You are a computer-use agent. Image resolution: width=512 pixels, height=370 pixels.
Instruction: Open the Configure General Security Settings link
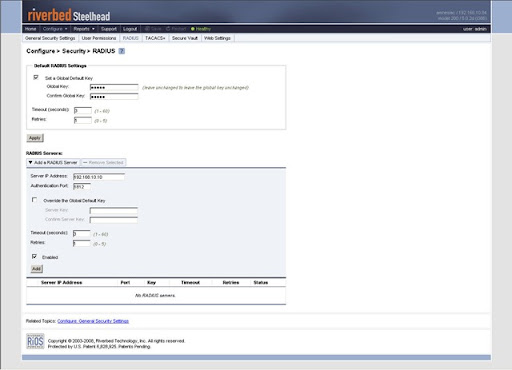[x=93, y=321]
